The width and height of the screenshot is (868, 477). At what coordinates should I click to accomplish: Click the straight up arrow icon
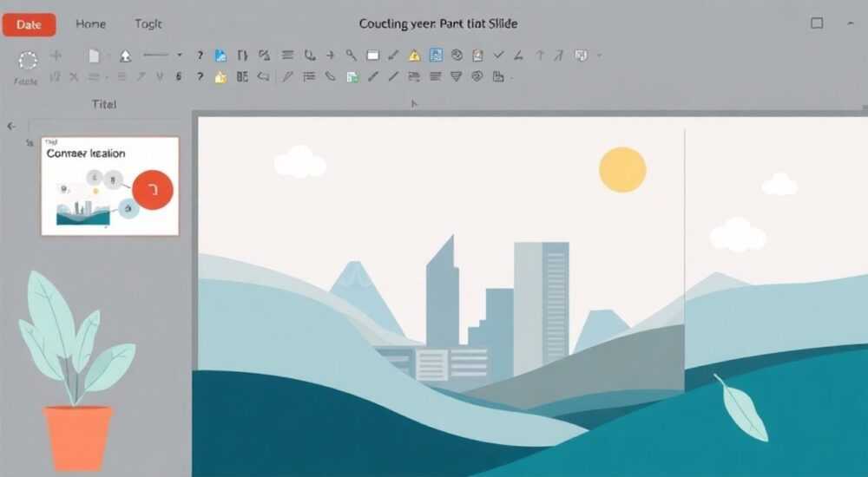[x=540, y=55]
